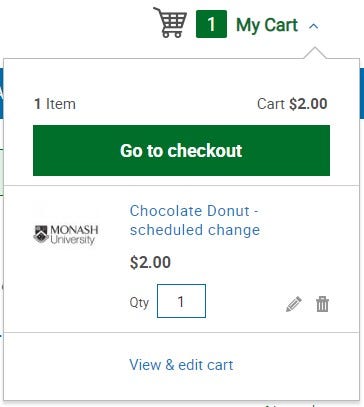Click the Qty label

[x=139, y=303]
